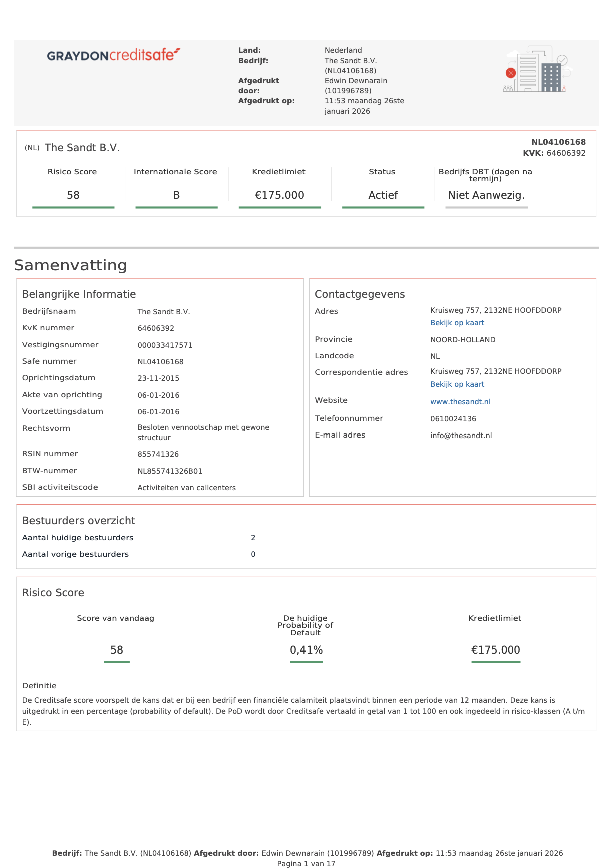The width and height of the screenshot is (610, 868).
Task: Click Kredietlimiet €175.000 in Risico Score section
Action: 496,650
